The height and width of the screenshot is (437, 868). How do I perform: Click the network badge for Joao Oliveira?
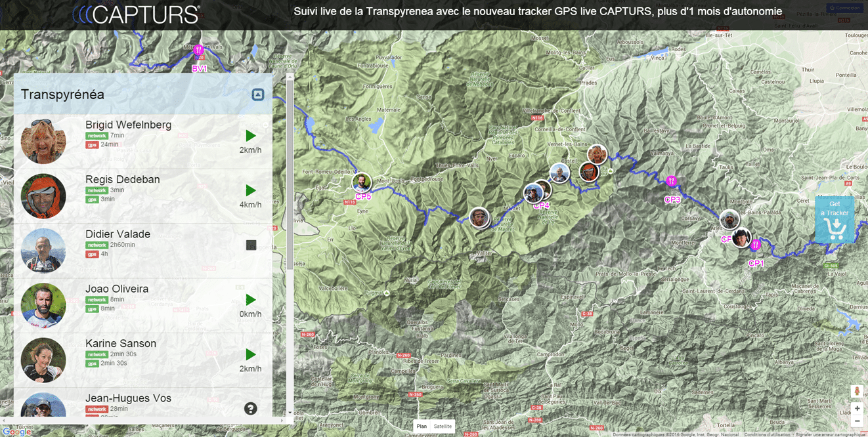point(97,300)
